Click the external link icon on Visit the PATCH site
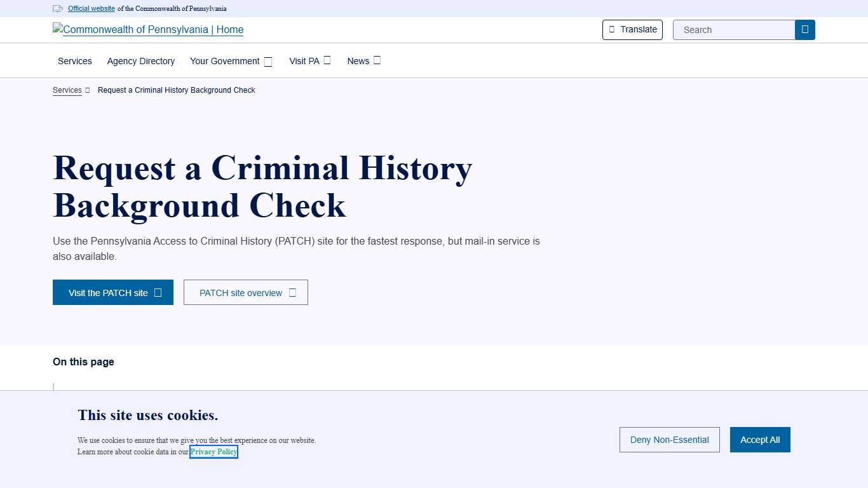The width and height of the screenshot is (868, 488). click(x=157, y=292)
